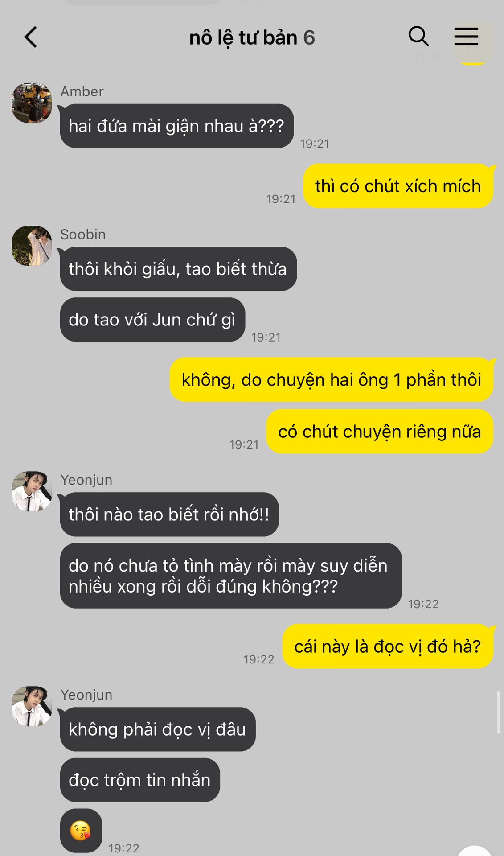
Task: Tap the chat title 'nô lệ tư bản'
Action: click(x=243, y=38)
